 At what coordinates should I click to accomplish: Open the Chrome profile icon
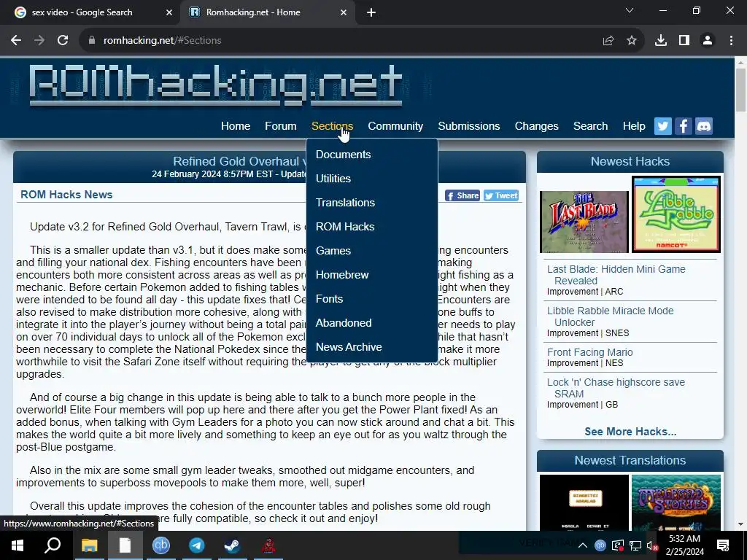(708, 41)
